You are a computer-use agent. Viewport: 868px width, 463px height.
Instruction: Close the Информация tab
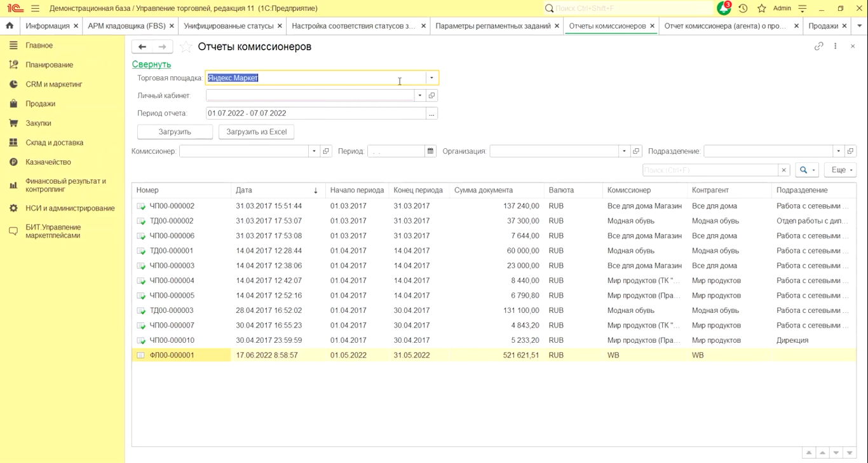point(76,26)
